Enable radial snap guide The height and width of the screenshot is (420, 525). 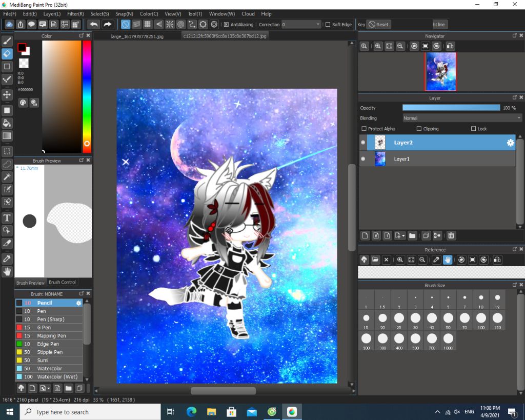[x=170, y=25]
